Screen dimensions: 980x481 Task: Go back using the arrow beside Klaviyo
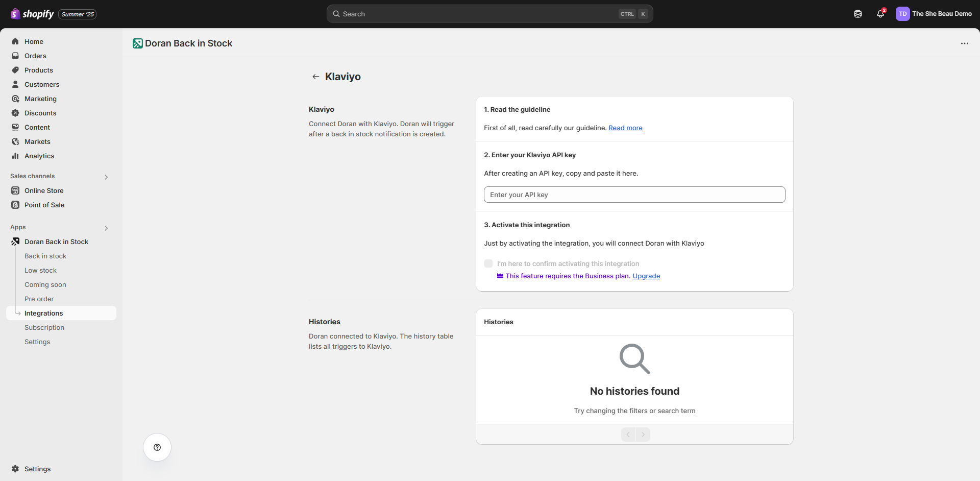[316, 77]
